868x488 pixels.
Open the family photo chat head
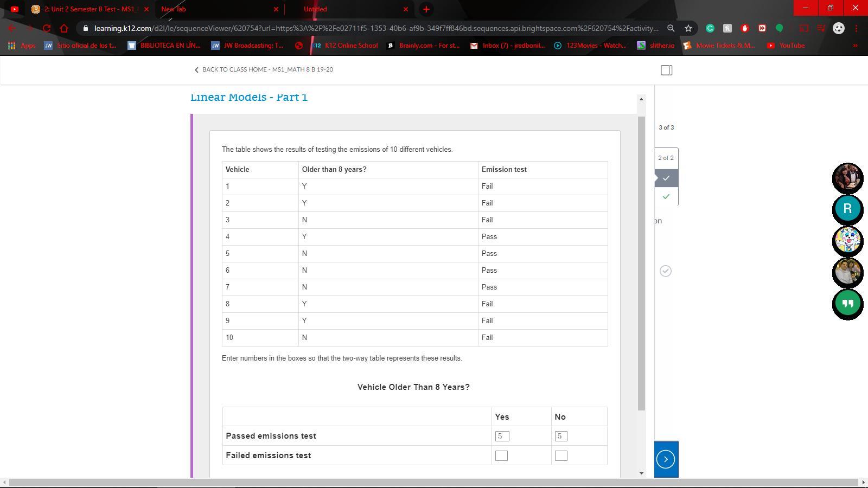[848, 272]
